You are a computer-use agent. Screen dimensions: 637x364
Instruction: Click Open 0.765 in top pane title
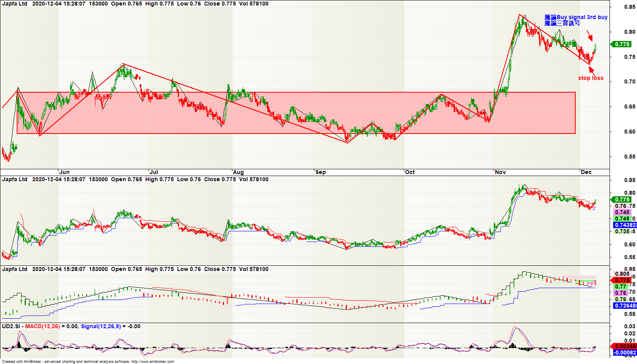point(127,4)
